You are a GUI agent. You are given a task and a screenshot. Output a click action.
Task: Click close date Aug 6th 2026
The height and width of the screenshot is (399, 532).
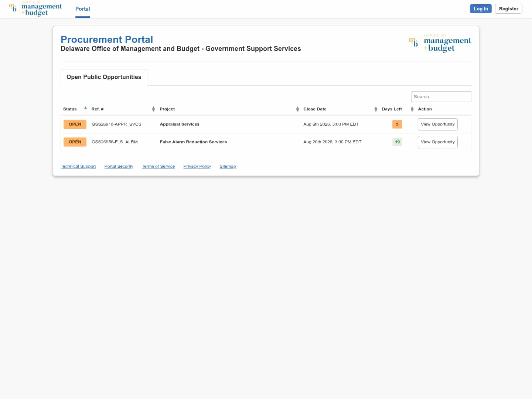331,124
